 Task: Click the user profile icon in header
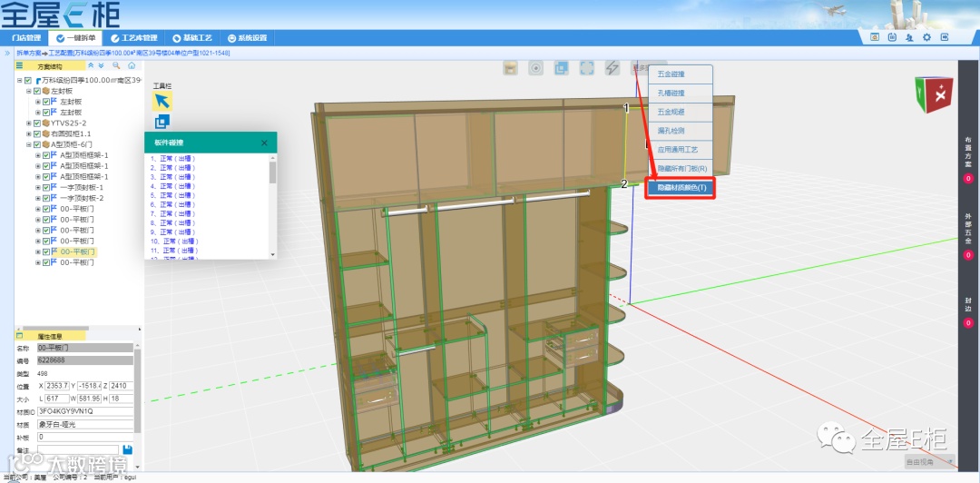(909, 37)
